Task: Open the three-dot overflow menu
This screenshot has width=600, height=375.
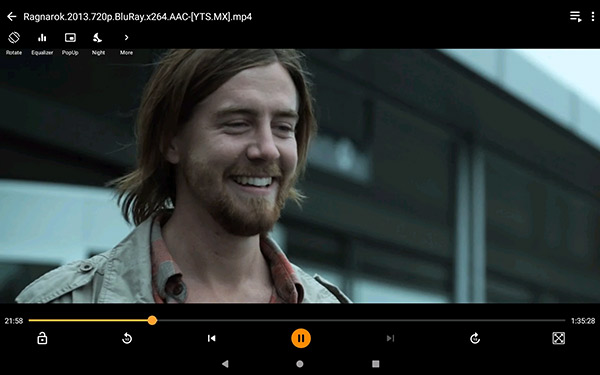Action: tap(593, 16)
